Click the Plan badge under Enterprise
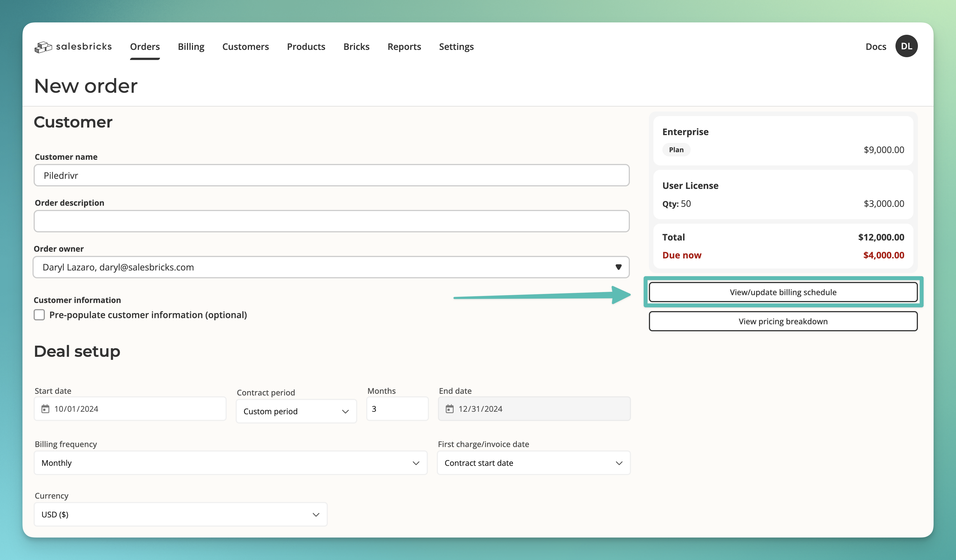956x560 pixels. [x=676, y=150]
